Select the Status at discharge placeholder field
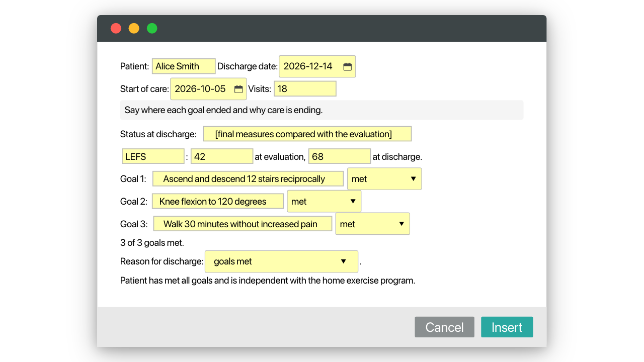 coord(307,134)
